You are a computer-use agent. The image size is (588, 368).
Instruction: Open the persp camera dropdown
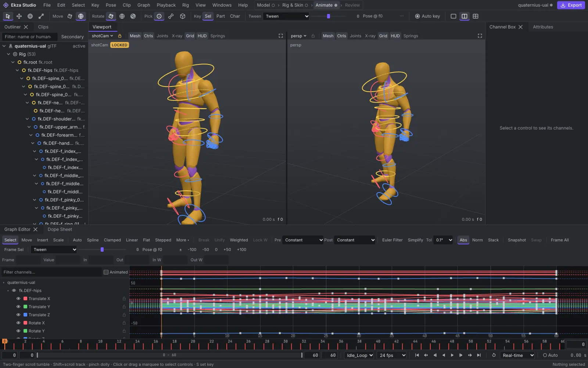pyautogui.click(x=298, y=36)
